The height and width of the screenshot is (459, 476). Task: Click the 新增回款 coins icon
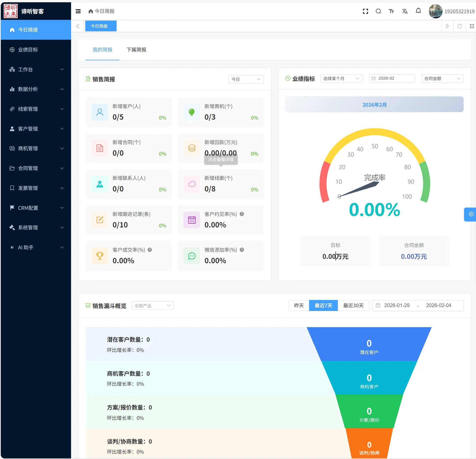point(192,148)
